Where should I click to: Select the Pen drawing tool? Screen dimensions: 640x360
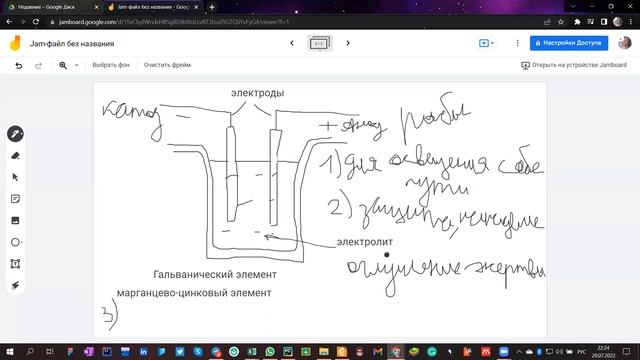tap(15, 134)
